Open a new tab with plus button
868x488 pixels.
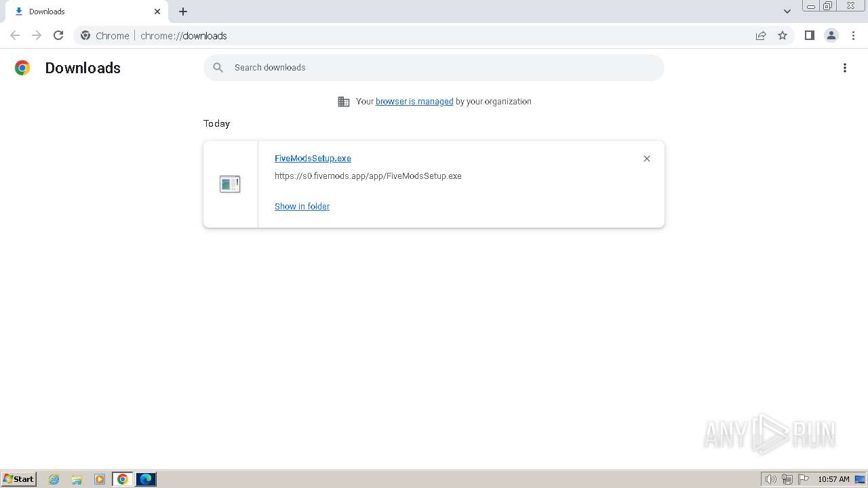(183, 12)
